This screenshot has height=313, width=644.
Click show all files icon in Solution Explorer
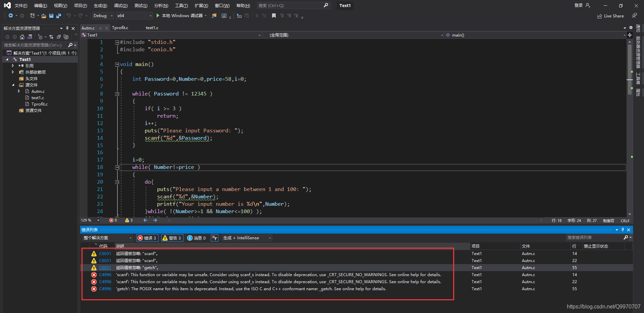(66, 37)
